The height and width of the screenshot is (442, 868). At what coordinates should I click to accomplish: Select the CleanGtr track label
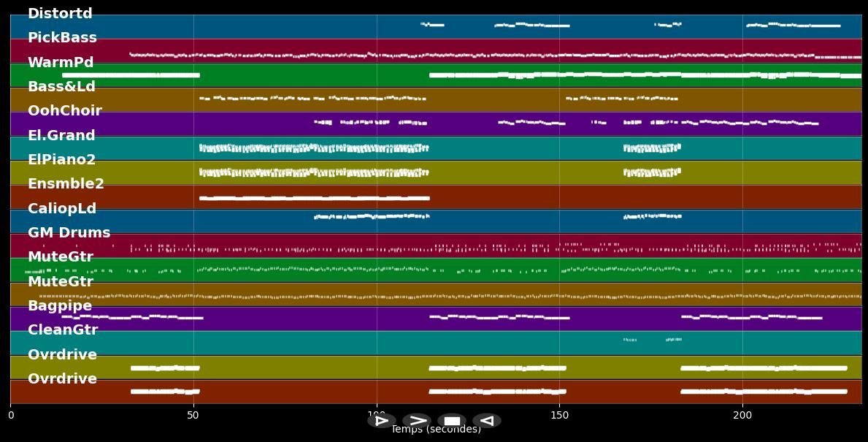point(63,330)
